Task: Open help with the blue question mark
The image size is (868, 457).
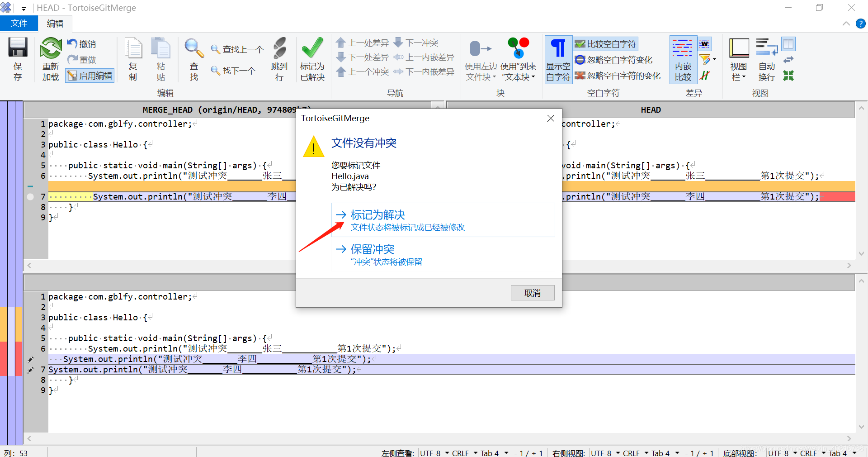Action: click(x=861, y=24)
